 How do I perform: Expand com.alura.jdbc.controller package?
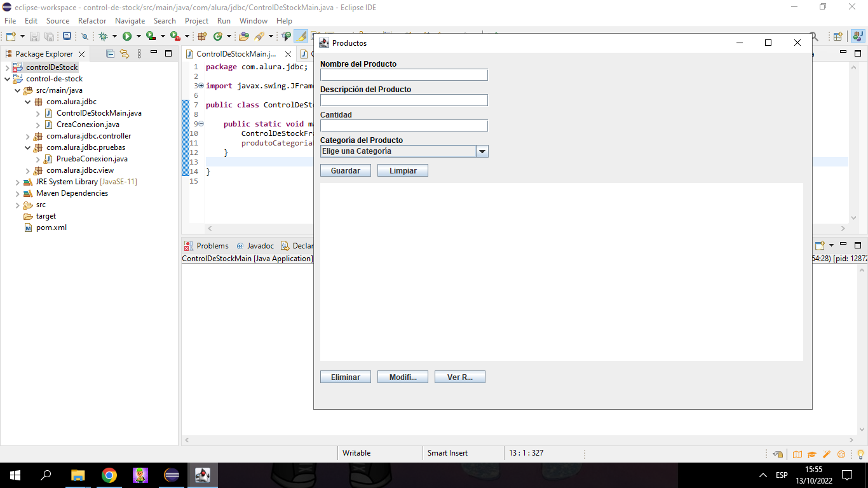[27, 136]
